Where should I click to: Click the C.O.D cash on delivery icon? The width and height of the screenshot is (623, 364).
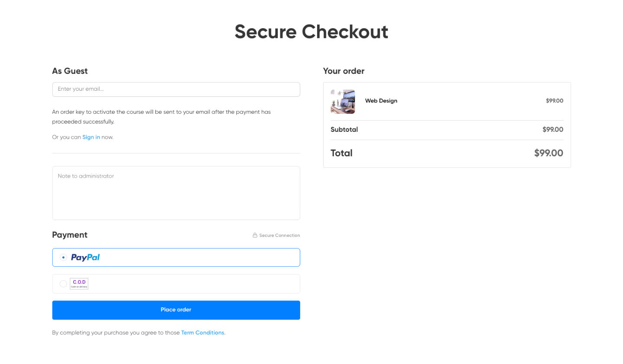(79, 284)
